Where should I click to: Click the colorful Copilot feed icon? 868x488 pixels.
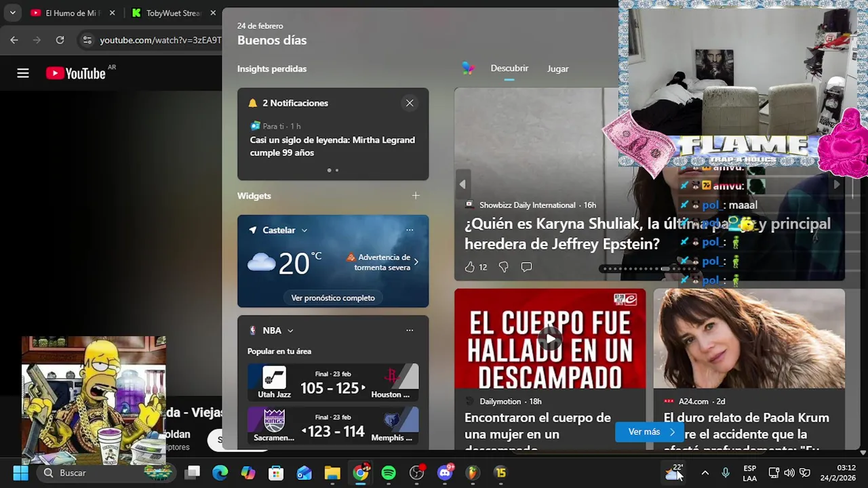pyautogui.click(x=468, y=68)
